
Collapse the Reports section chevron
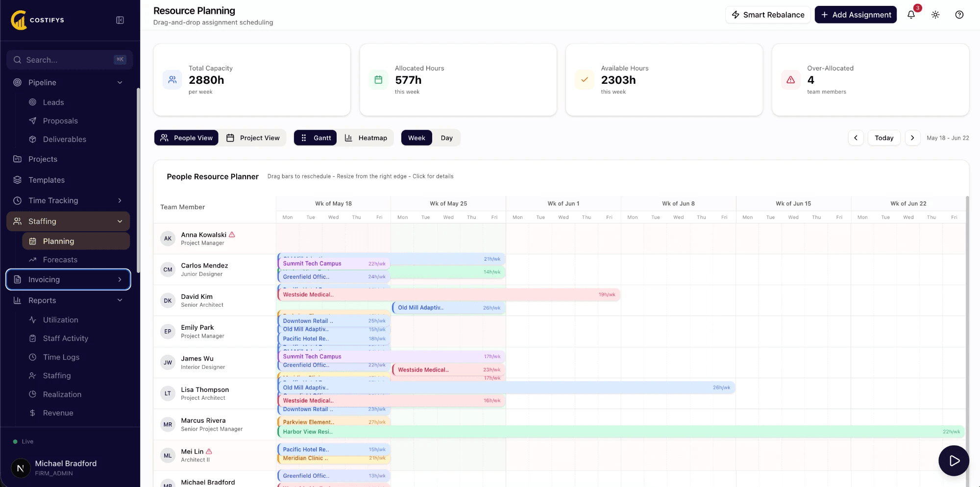pyautogui.click(x=120, y=300)
